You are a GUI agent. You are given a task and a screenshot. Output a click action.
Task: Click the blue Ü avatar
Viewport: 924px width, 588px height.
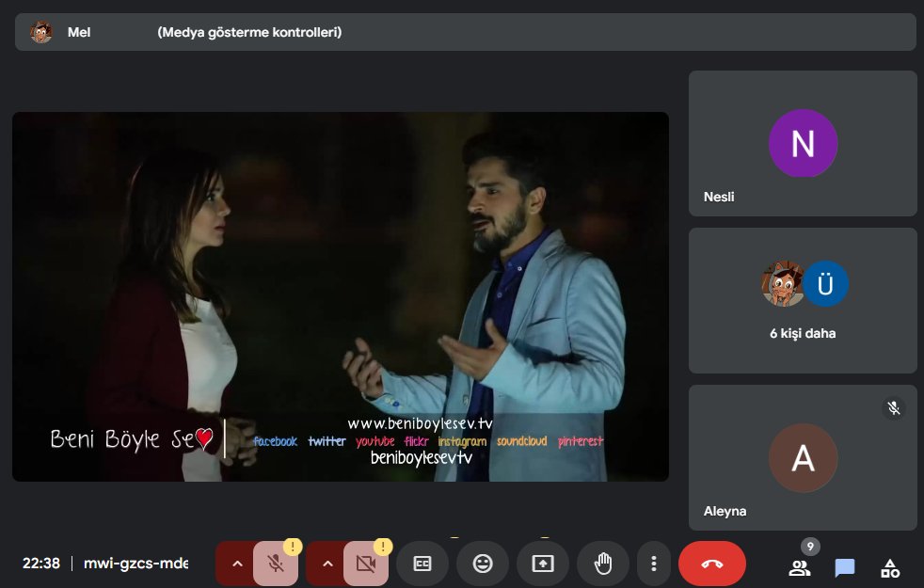825,284
